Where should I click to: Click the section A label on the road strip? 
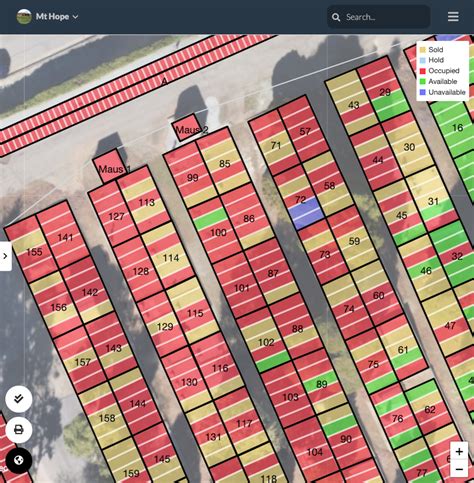click(x=164, y=81)
